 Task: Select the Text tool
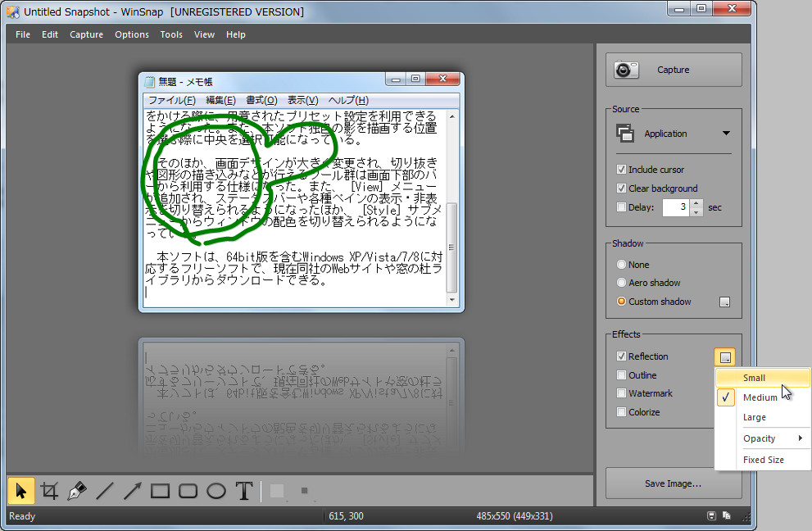(243, 490)
